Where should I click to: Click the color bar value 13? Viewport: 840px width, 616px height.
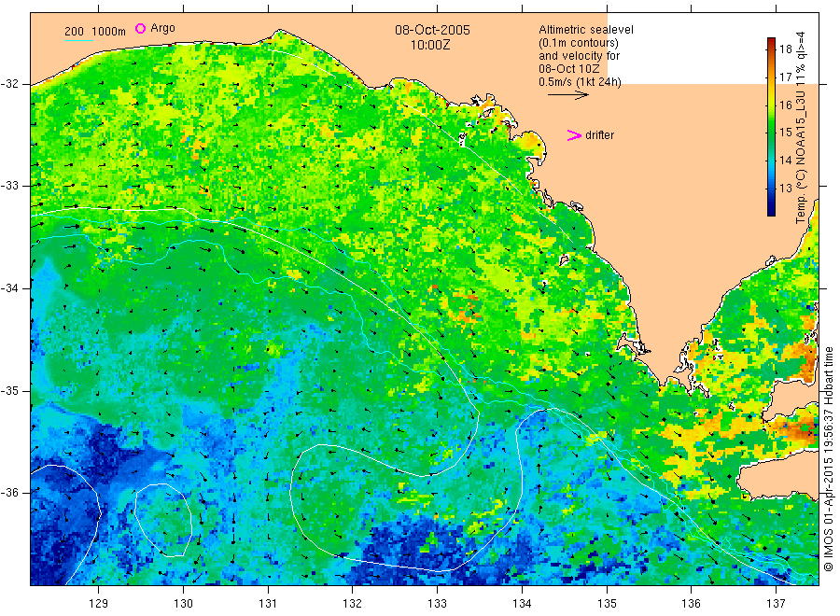click(x=785, y=188)
